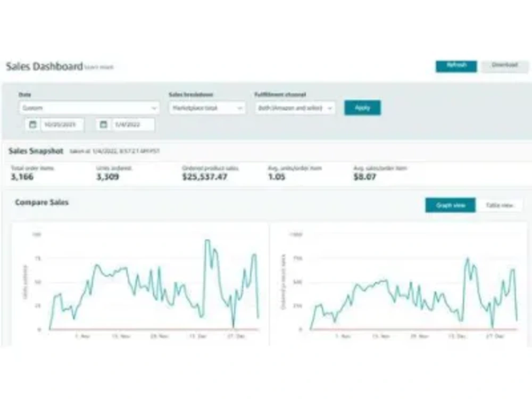Open the Fulfillment channel dropdown
Image resolution: width=532 pixels, height=399 pixels.
tap(295, 108)
